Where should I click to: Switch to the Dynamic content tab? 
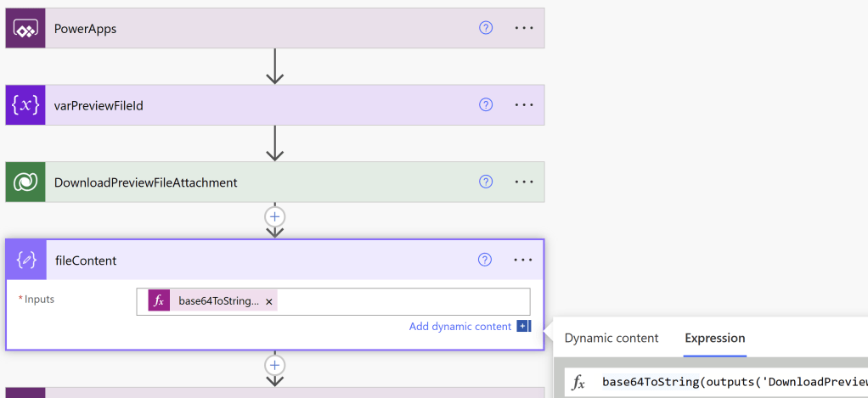click(612, 338)
